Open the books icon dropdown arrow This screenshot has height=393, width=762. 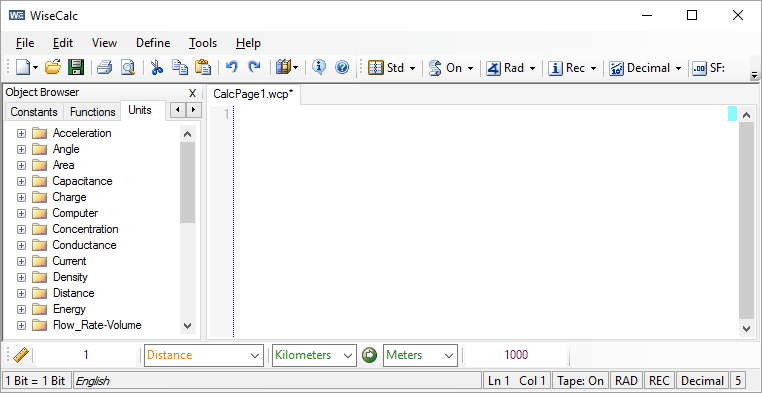[295, 68]
